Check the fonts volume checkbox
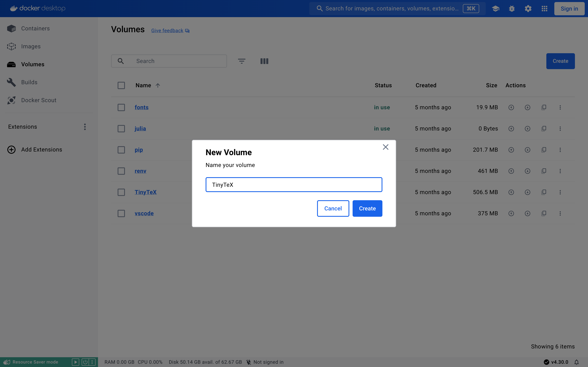The image size is (588, 367). point(121,107)
